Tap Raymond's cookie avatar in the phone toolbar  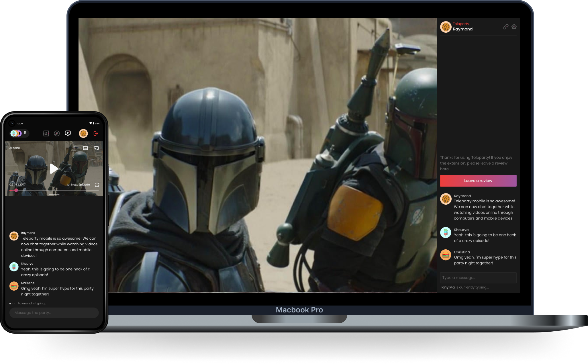pos(83,134)
